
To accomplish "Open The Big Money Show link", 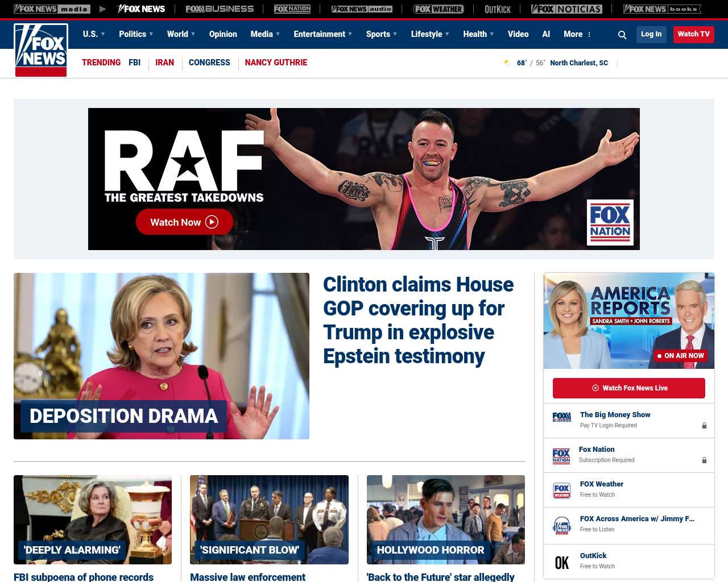I will (615, 415).
